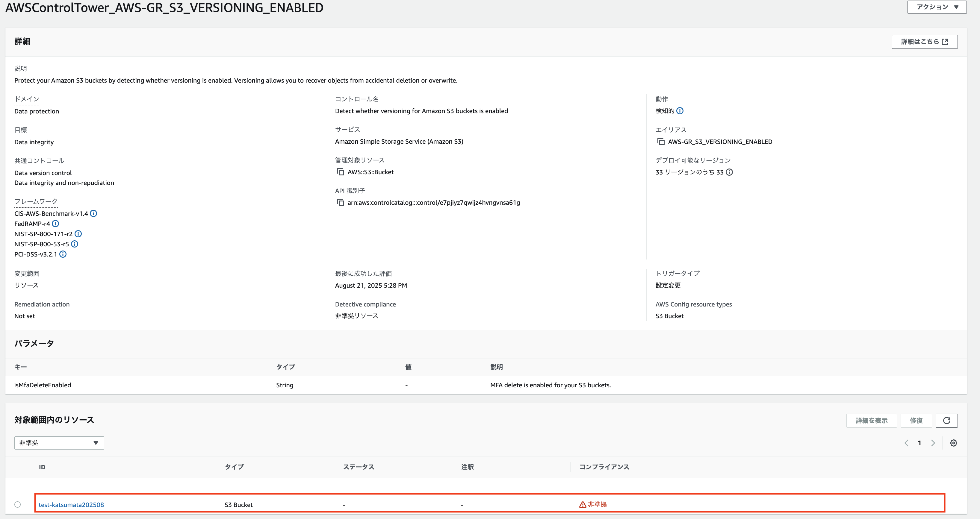Image resolution: width=980 pixels, height=519 pixels.
Task: Click the isMfaDeleteEnabled parameter key
Action: 43,385
